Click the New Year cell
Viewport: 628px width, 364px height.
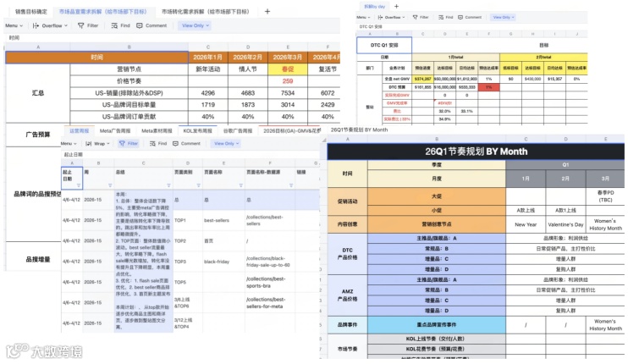pos(526,224)
